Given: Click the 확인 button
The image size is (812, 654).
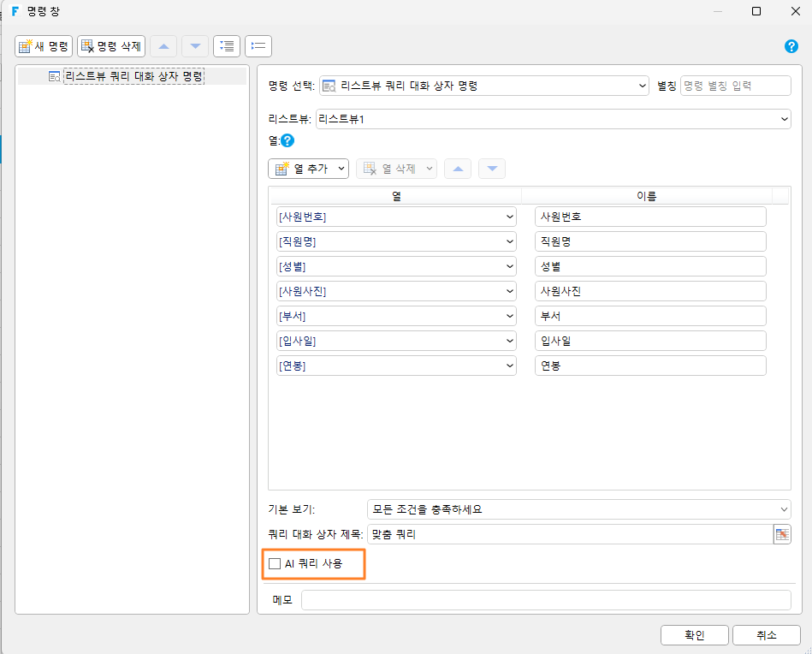Looking at the screenshot, I should (x=695, y=635).
